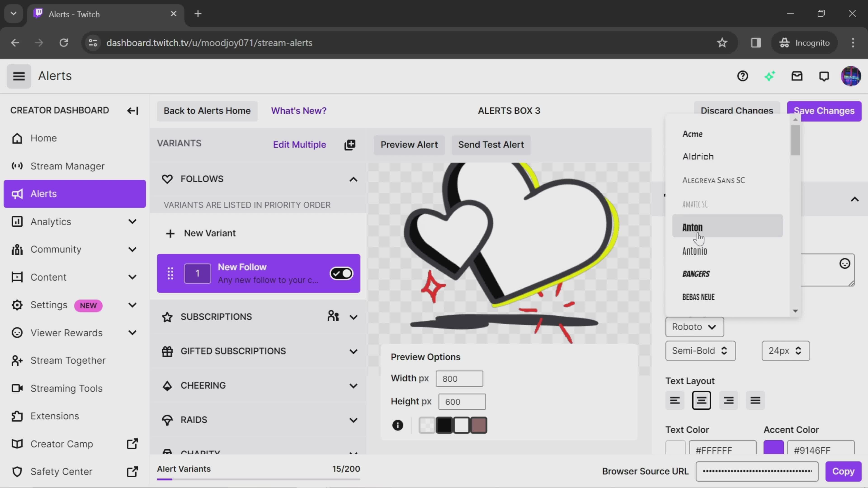The width and height of the screenshot is (868, 488).
Task: Click the right text alignment icon
Action: 729,400
